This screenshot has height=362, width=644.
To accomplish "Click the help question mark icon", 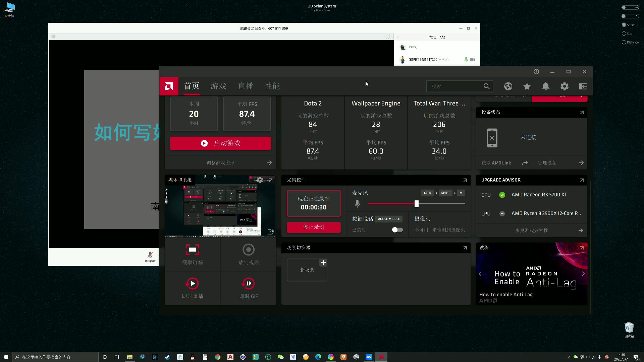I will (x=536, y=71).
